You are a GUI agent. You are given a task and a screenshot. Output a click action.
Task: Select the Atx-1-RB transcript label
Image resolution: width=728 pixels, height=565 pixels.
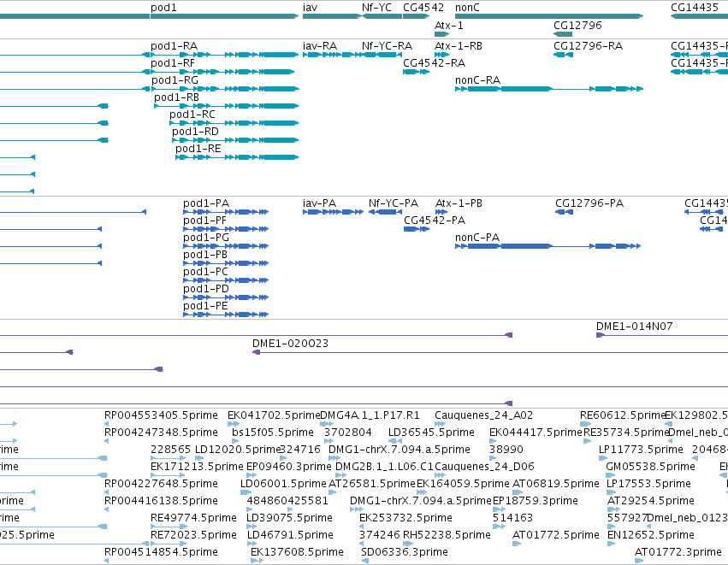click(x=459, y=46)
